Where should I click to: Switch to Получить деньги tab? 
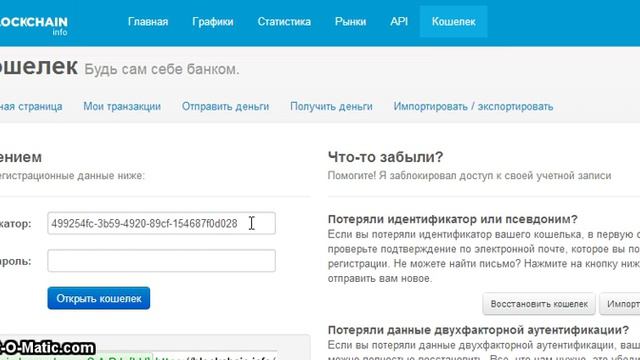pos(331,107)
